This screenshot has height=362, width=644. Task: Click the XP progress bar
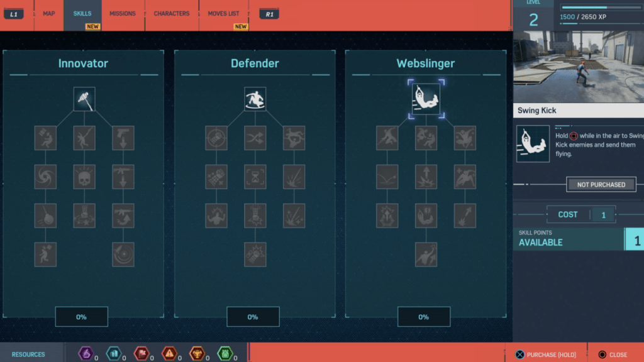pyautogui.click(x=597, y=8)
